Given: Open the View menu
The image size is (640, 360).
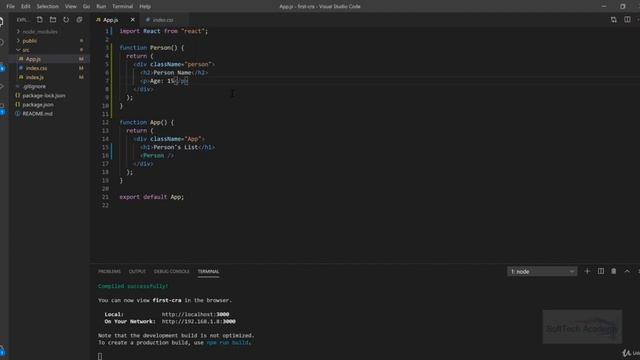Looking at the screenshot, I should (71, 7).
